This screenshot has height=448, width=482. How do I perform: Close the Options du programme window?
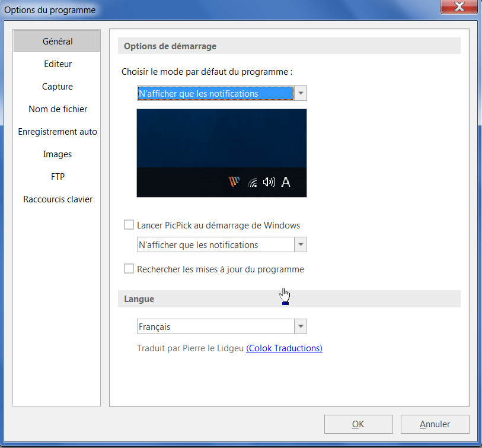coord(459,7)
